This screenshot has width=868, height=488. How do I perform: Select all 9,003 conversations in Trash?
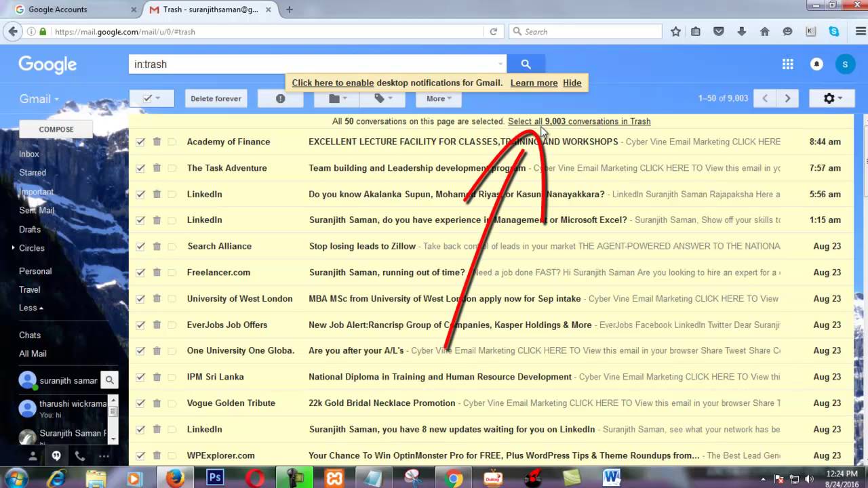579,121
